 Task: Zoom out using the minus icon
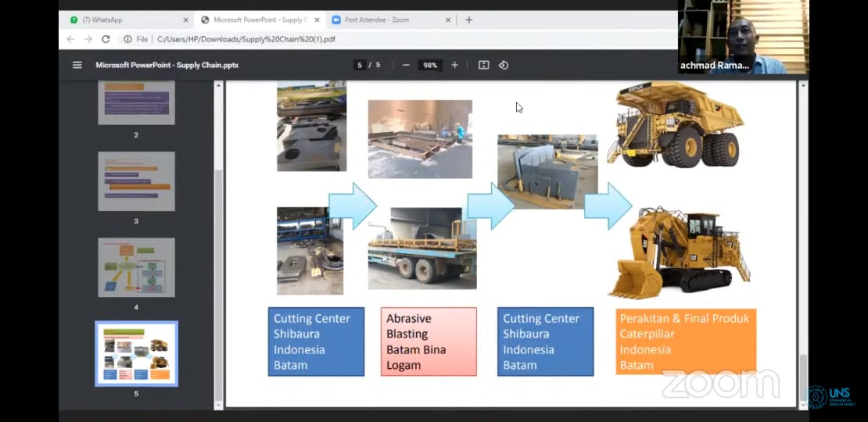pos(406,65)
